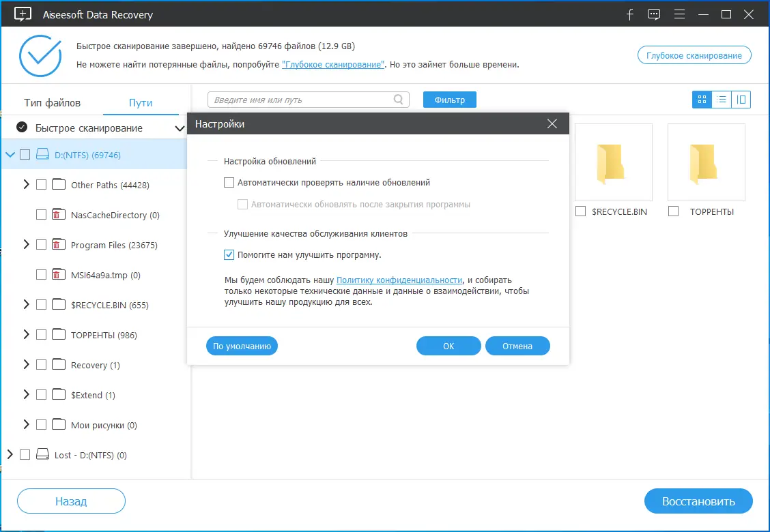Check the D:(NTFS) drive checkbox
This screenshot has width=770, height=532.
[x=25, y=155]
